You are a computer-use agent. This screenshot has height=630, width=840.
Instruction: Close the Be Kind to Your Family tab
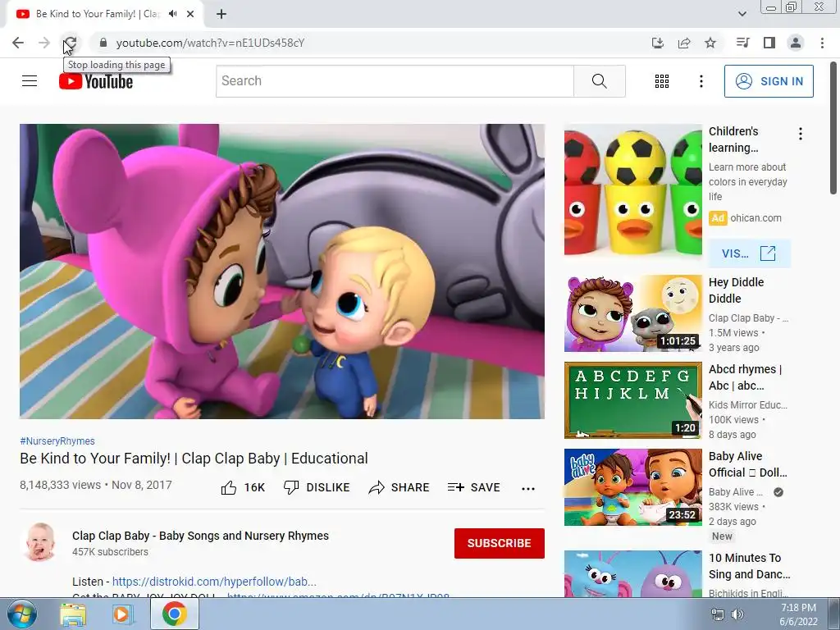coord(190,14)
